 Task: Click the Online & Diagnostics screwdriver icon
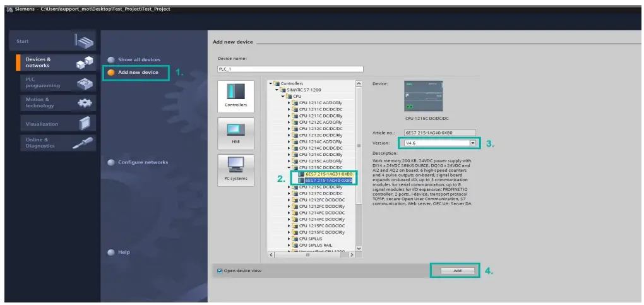[83, 143]
